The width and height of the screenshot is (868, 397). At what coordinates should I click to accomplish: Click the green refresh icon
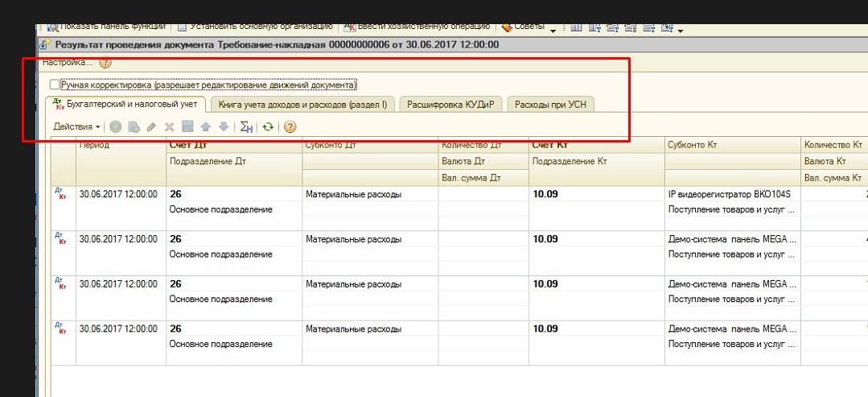click(268, 126)
